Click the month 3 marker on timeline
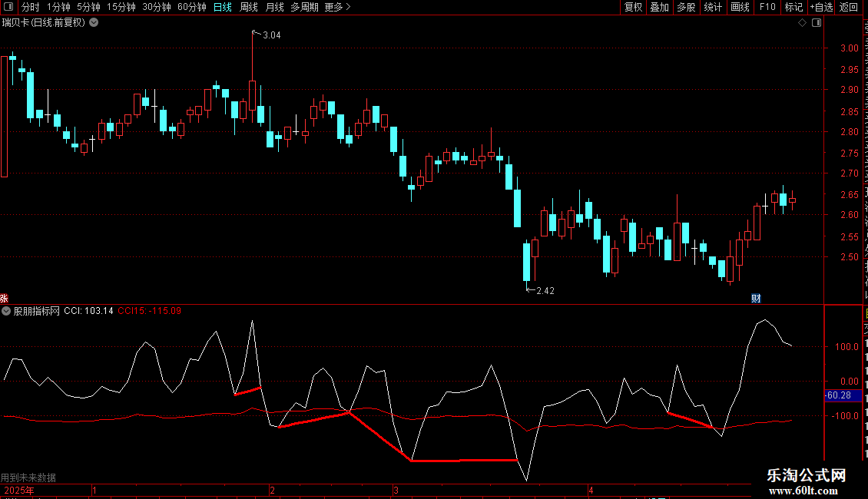Image resolution: width=868 pixels, height=499 pixels. [x=396, y=491]
